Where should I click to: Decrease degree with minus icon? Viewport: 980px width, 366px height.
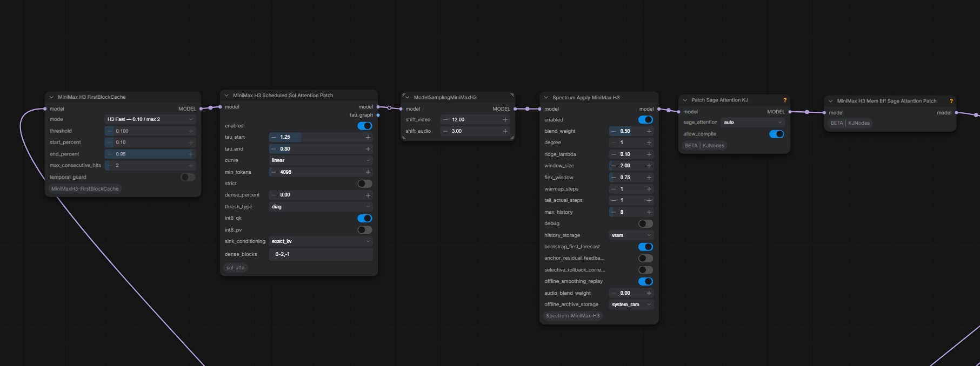[x=614, y=143]
